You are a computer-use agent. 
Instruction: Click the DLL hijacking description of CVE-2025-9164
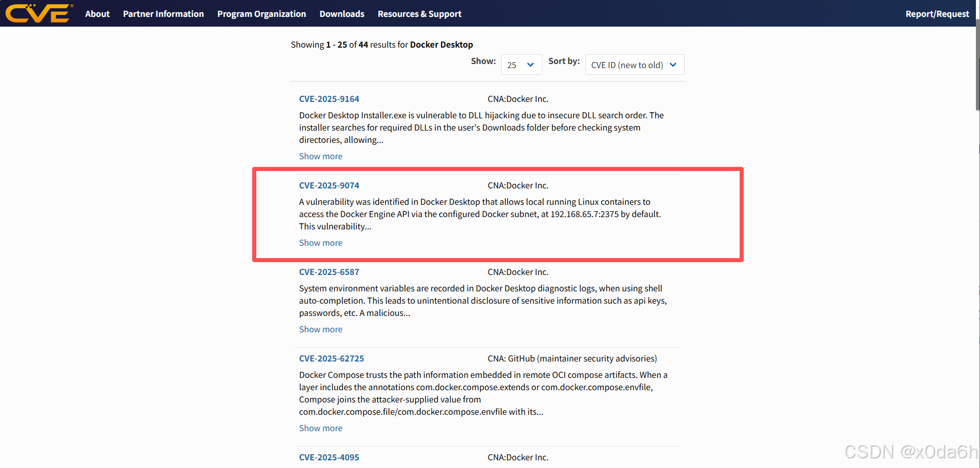tap(482, 127)
